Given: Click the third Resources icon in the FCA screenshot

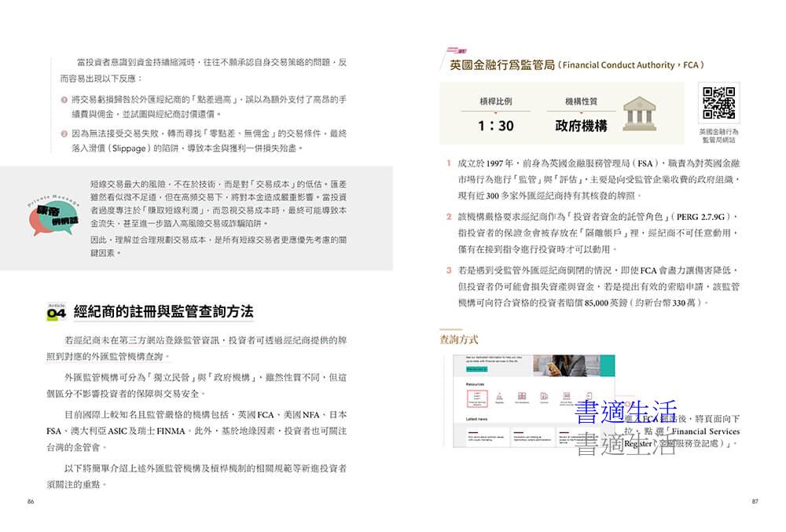Looking at the screenshot, I should [521, 397].
